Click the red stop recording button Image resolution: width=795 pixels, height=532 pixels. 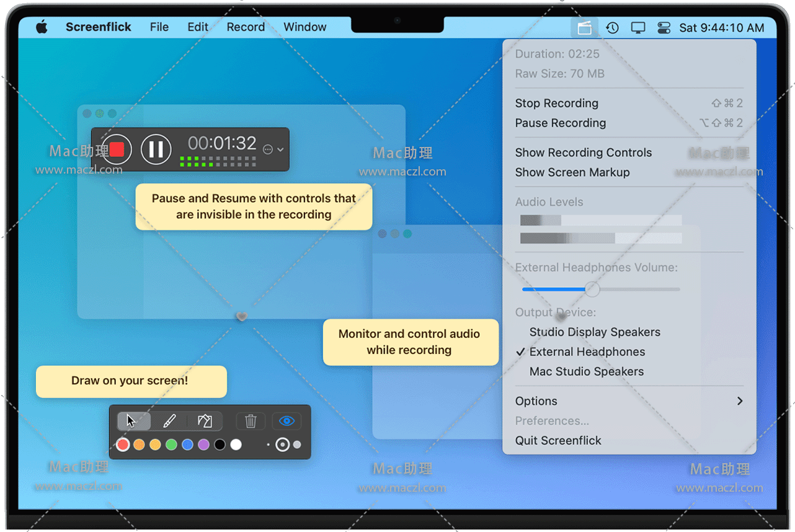coord(117,149)
